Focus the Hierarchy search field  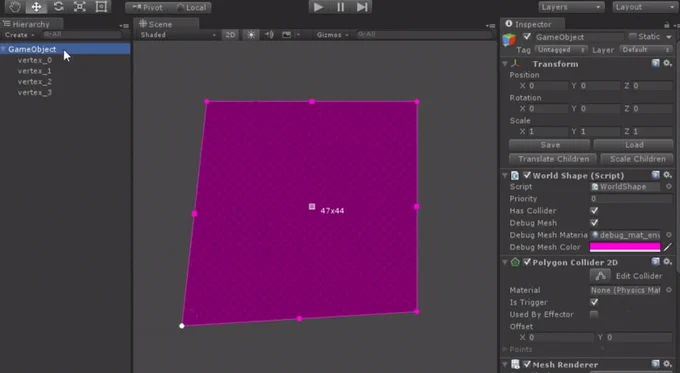coord(82,34)
